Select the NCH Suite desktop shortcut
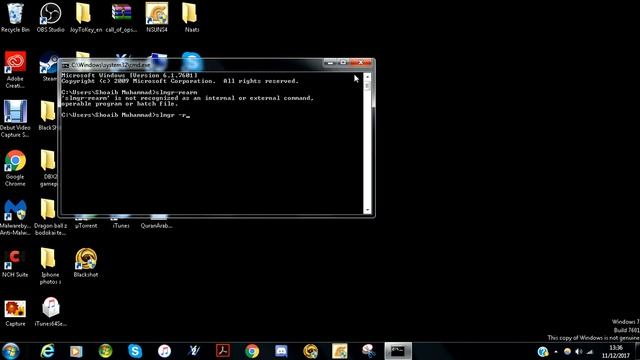Screen dimensions: 640x360 pyautogui.click(x=15, y=263)
